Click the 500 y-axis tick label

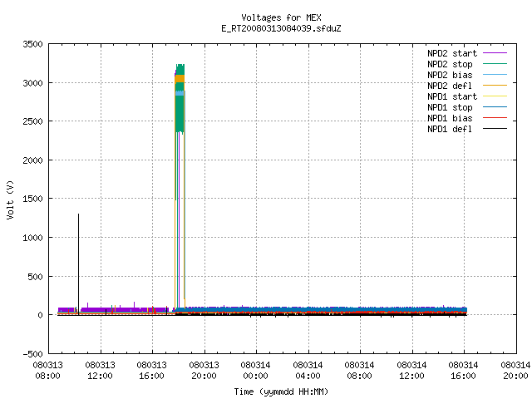[35, 277]
